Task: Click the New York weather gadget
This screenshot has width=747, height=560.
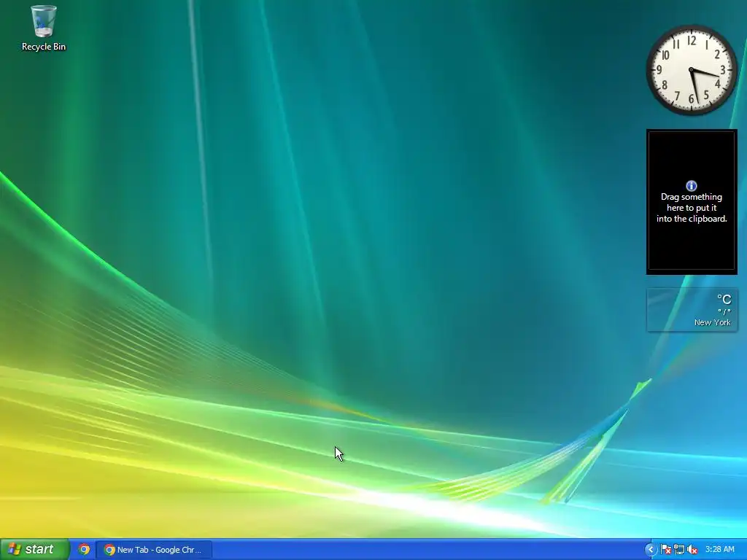Action: (692, 310)
